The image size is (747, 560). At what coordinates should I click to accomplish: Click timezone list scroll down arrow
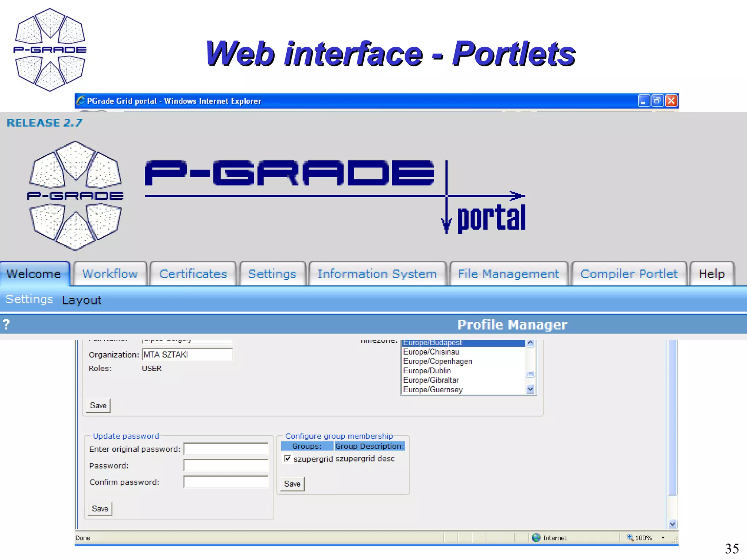(530, 389)
